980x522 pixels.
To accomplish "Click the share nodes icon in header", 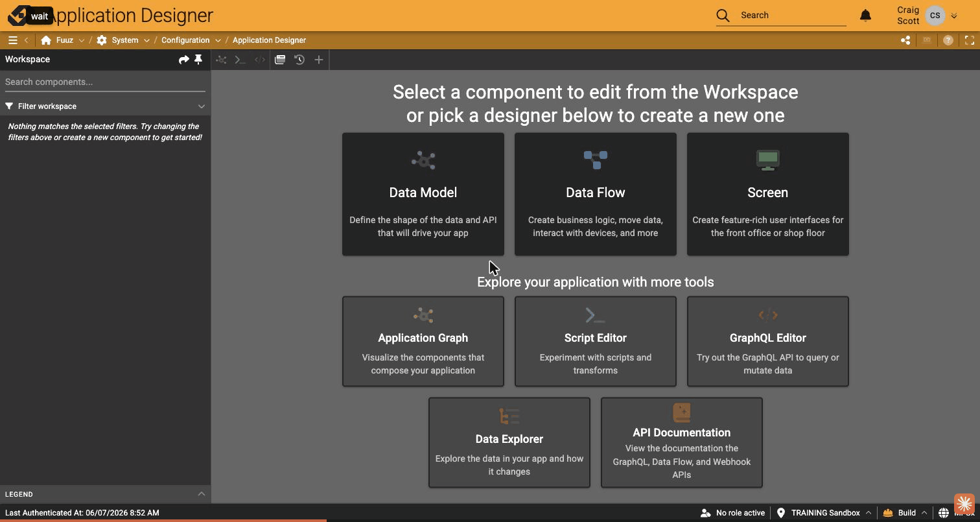I will click(905, 40).
